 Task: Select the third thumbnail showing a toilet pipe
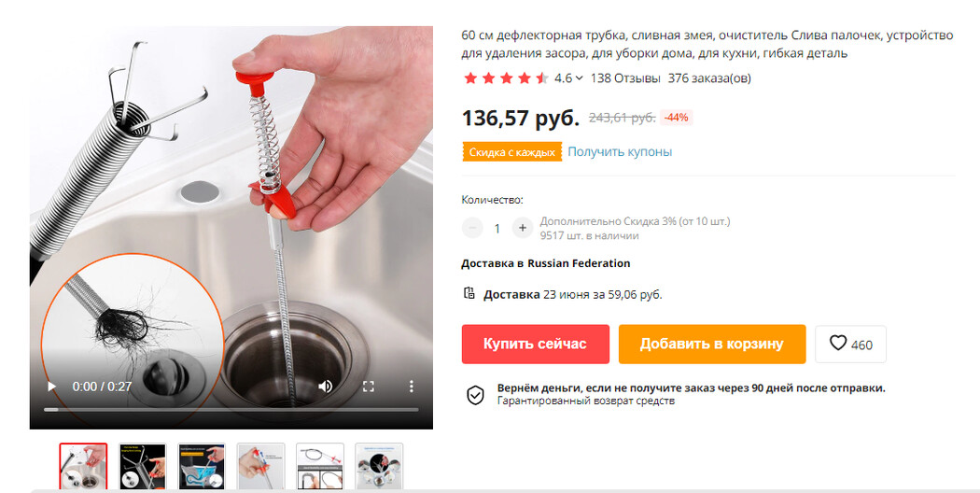[202, 466]
